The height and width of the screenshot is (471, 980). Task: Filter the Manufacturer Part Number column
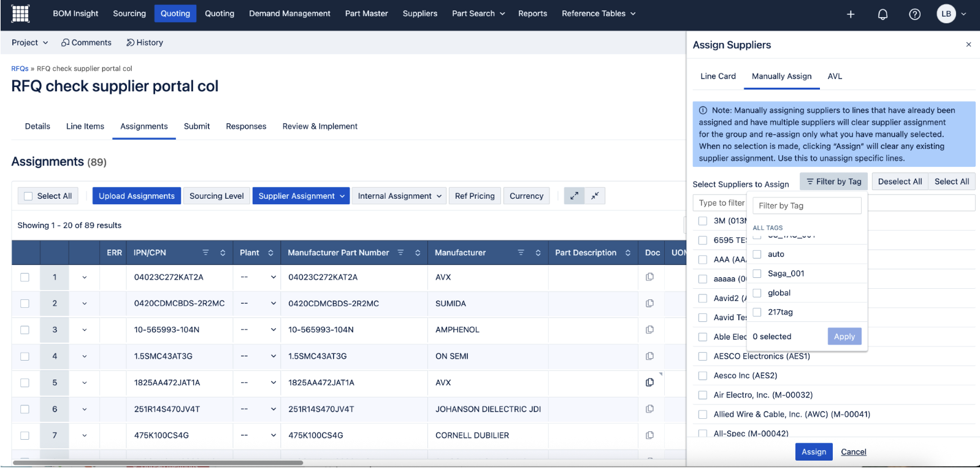click(400, 253)
